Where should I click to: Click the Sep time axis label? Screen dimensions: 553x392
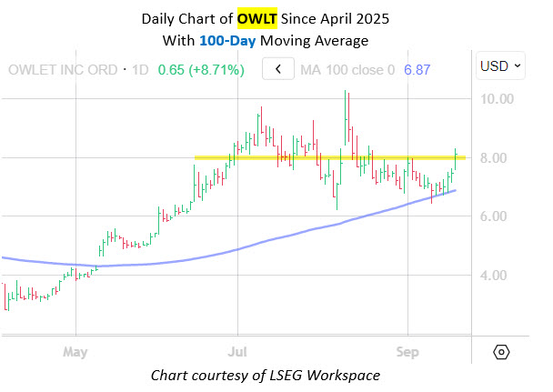click(407, 352)
